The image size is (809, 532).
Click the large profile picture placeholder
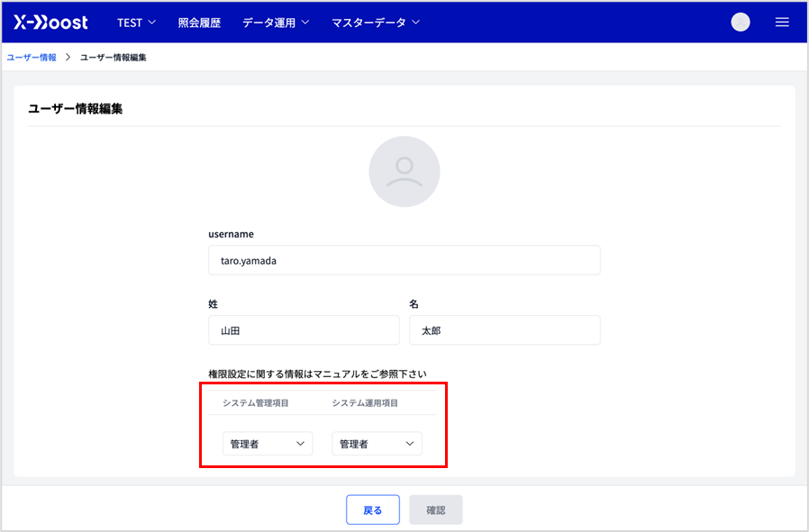(x=404, y=172)
